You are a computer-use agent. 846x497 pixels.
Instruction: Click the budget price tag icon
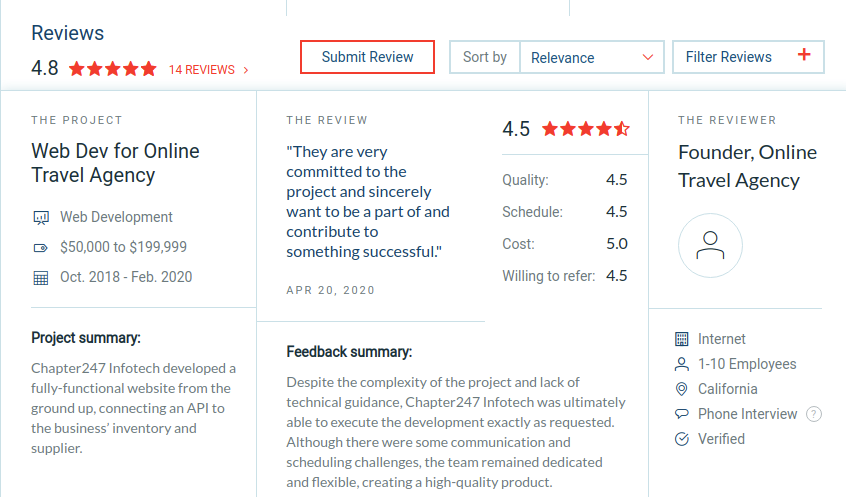coord(41,247)
